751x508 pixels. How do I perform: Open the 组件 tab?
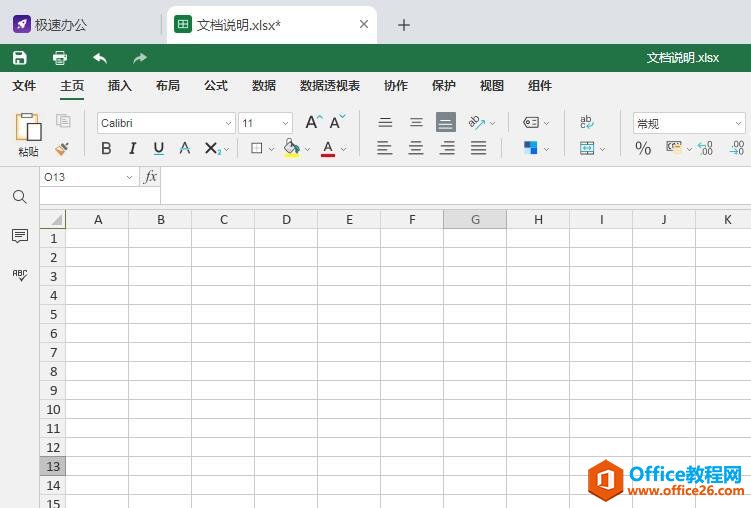(x=540, y=86)
